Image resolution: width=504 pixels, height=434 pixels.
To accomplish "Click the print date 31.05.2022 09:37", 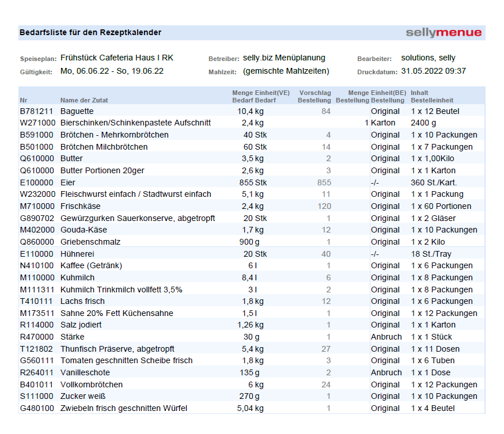I will [x=433, y=71].
